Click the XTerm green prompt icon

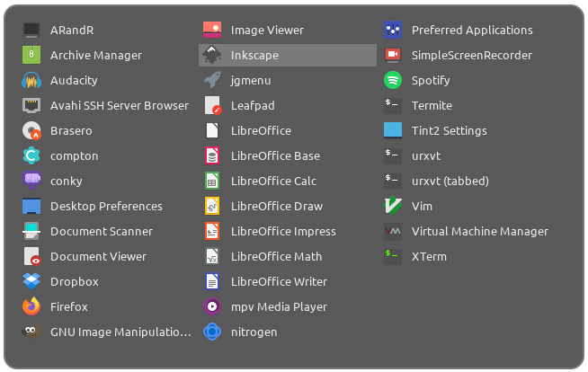coord(393,257)
